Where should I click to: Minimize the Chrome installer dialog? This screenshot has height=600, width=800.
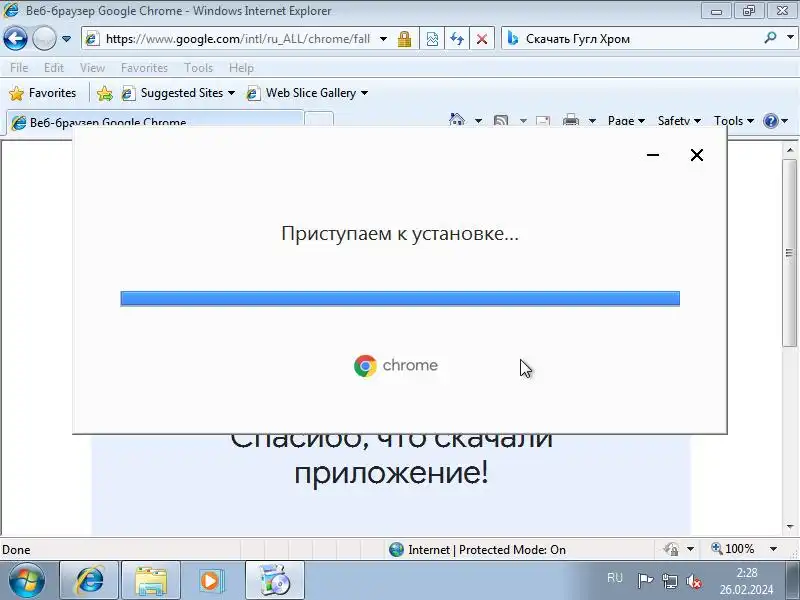653,155
